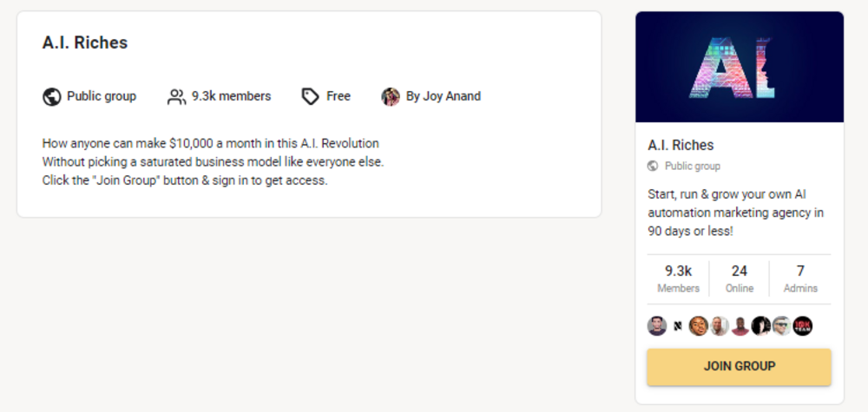
Task: Open Joy Anand's profile avatar
Action: point(391,97)
